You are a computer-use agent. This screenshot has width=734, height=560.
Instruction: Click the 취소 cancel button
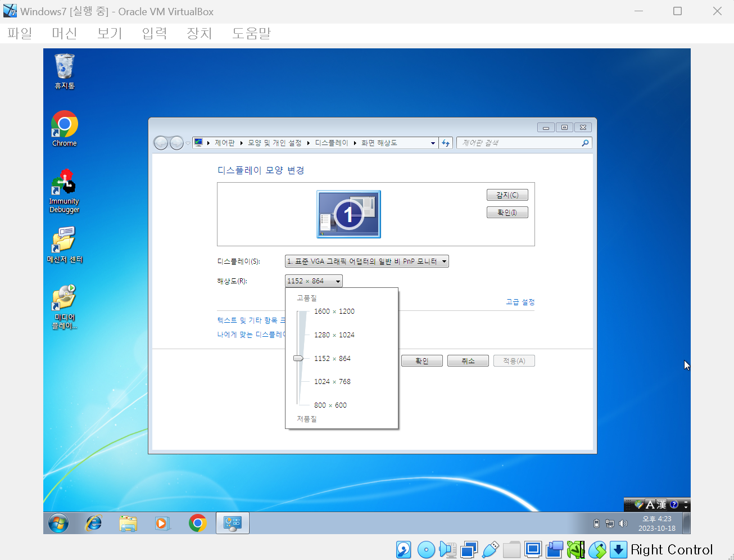(468, 361)
